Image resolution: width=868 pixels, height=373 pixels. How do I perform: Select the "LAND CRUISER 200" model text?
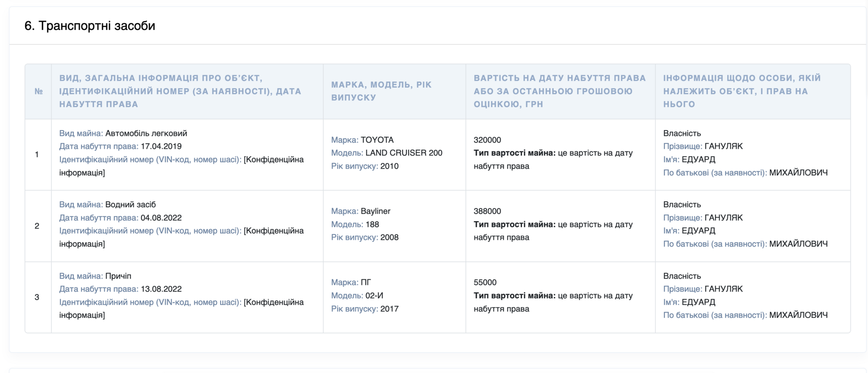[x=404, y=153]
